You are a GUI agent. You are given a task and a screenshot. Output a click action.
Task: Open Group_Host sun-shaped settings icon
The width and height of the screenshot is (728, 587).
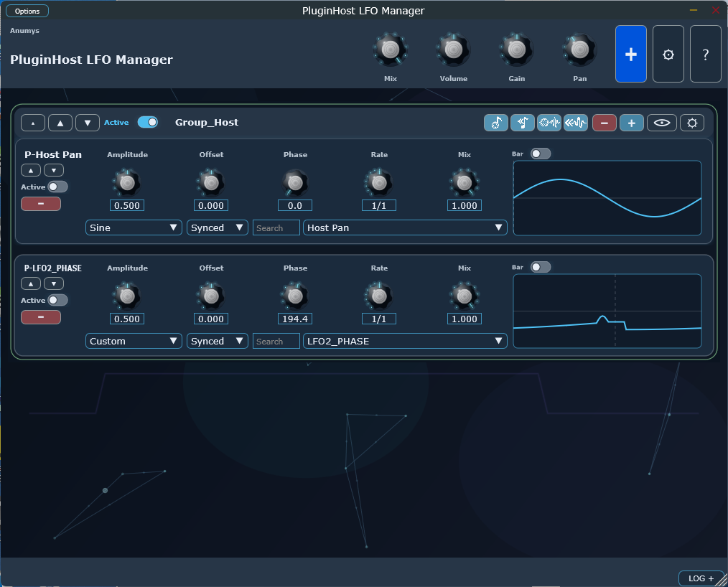click(x=692, y=123)
